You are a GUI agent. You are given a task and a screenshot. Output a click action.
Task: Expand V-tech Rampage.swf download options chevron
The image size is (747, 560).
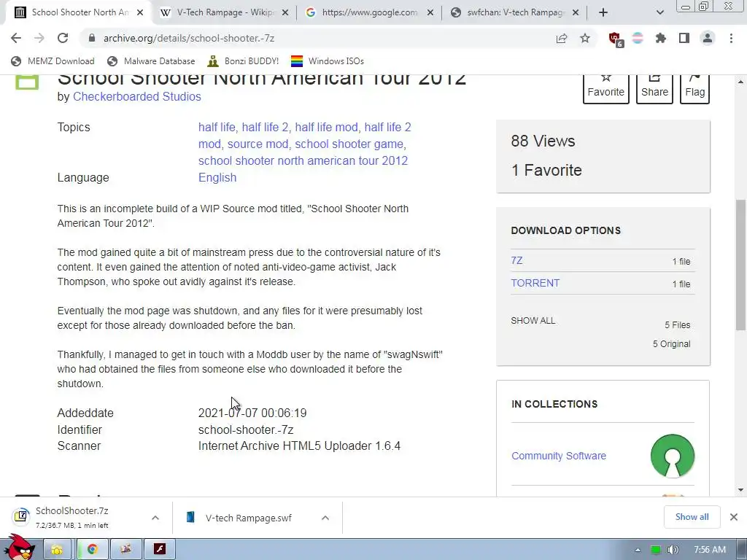pyautogui.click(x=325, y=518)
